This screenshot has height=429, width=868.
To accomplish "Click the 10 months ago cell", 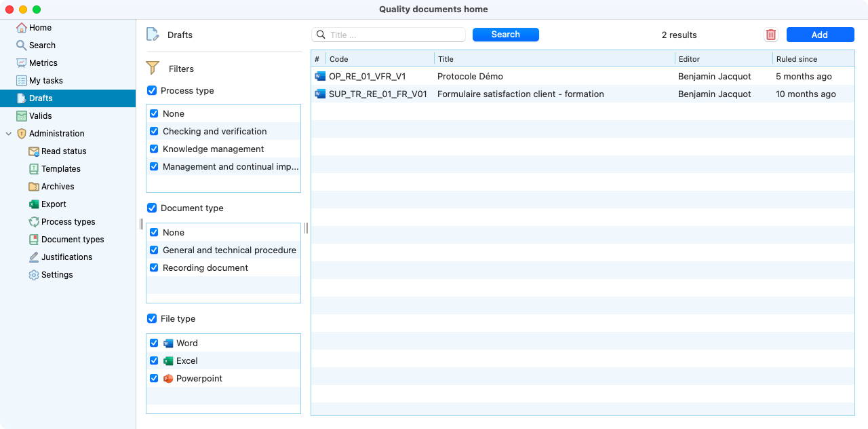I will pyautogui.click(x=806, y=94).
